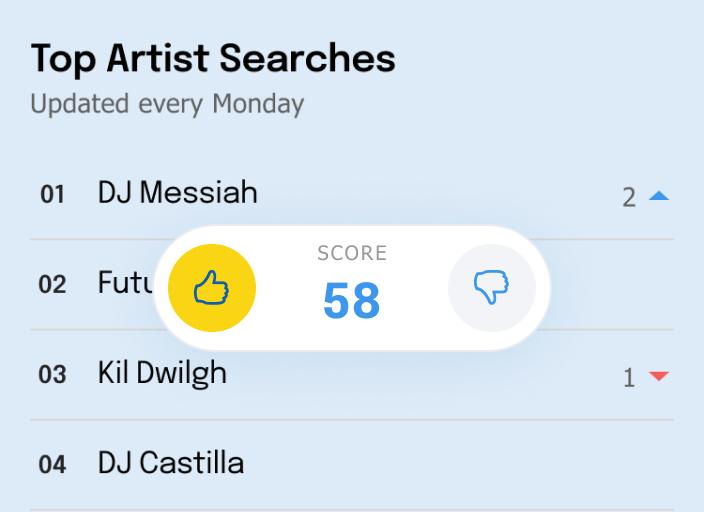
Task: Click the thumbs down button
Action: coord(492,289)
